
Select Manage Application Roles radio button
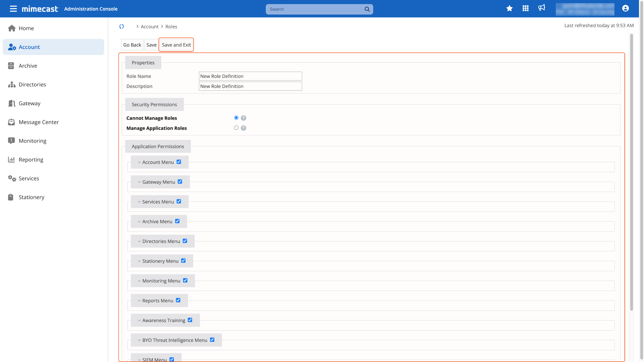point(236,128)
